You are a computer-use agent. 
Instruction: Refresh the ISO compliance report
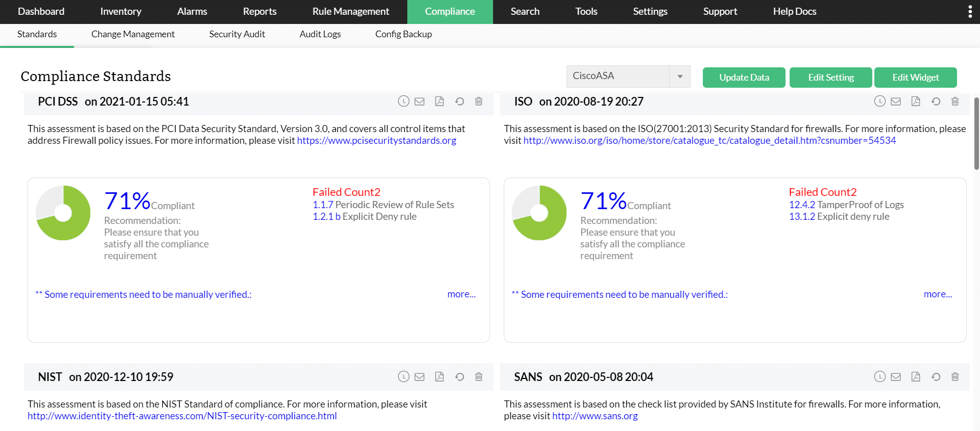pyautogui.click(x=936, y=102)
